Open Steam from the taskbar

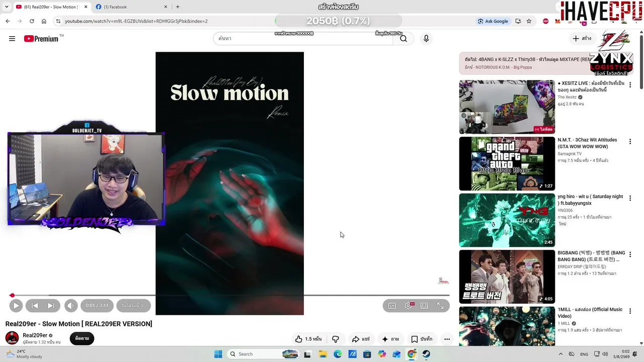pyautogui.click(x=426, y=354)
